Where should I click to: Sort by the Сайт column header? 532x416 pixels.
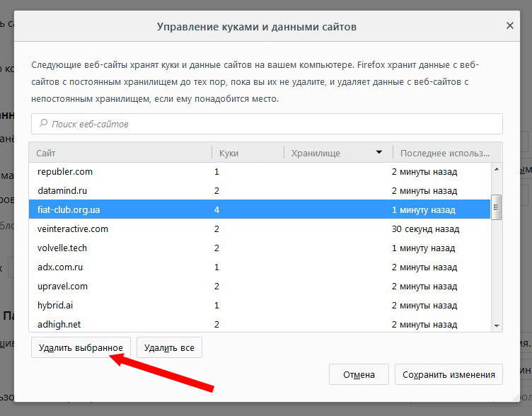[120, 153]
